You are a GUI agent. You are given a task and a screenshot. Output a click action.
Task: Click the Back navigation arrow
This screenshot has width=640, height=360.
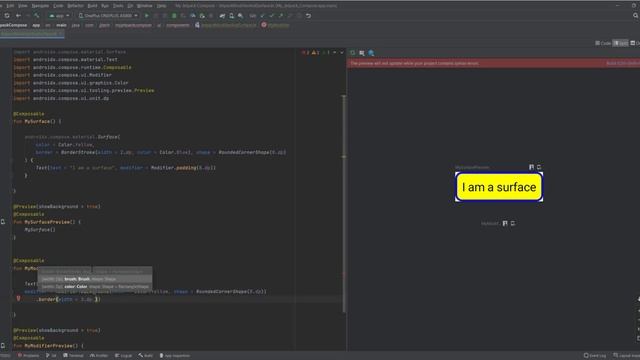(x=18, y=16)
